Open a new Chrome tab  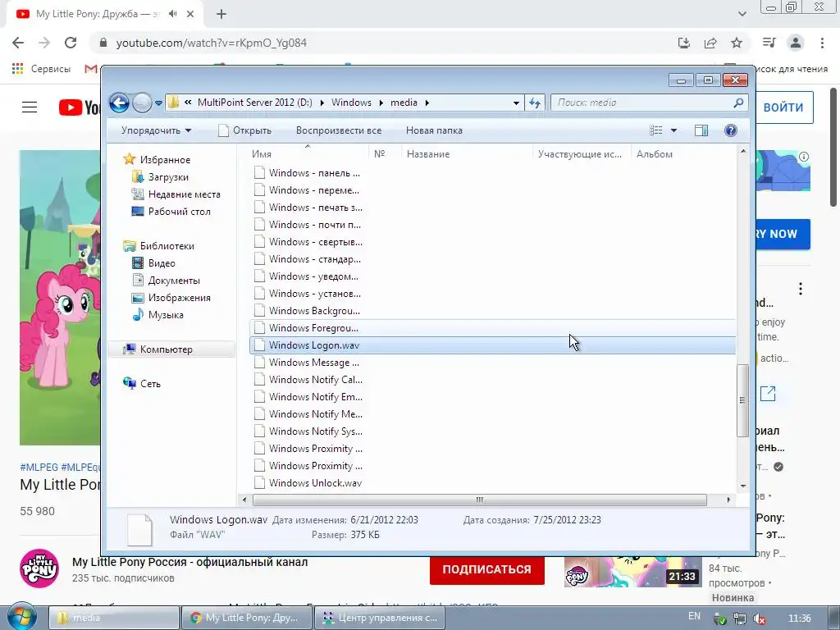pyautogui.click(x=221, y=15)
